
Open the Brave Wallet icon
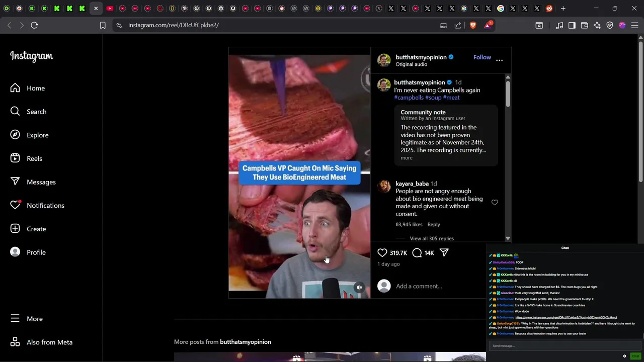pyautogui.click(x=585, y=25)
